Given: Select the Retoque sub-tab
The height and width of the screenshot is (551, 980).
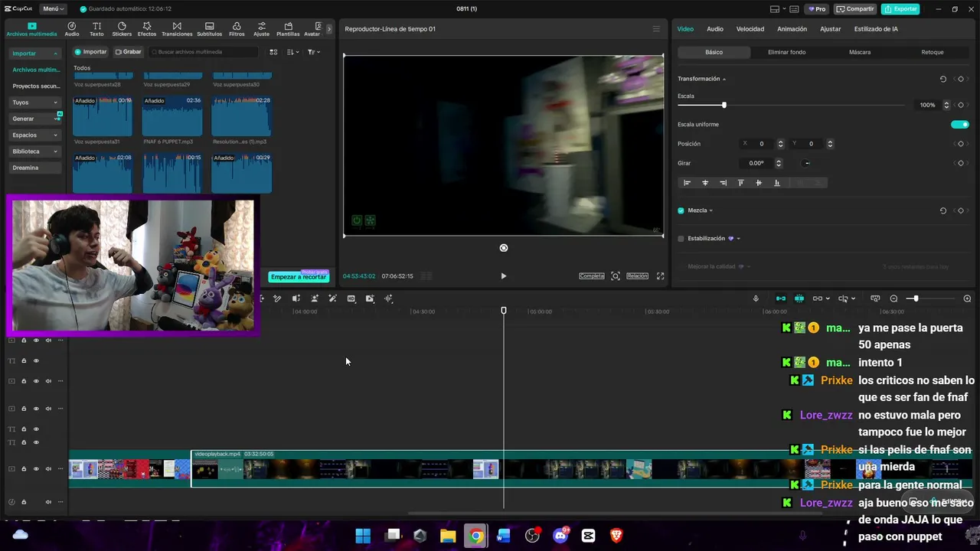Looking at the screenshot, I should click(933, 52).
